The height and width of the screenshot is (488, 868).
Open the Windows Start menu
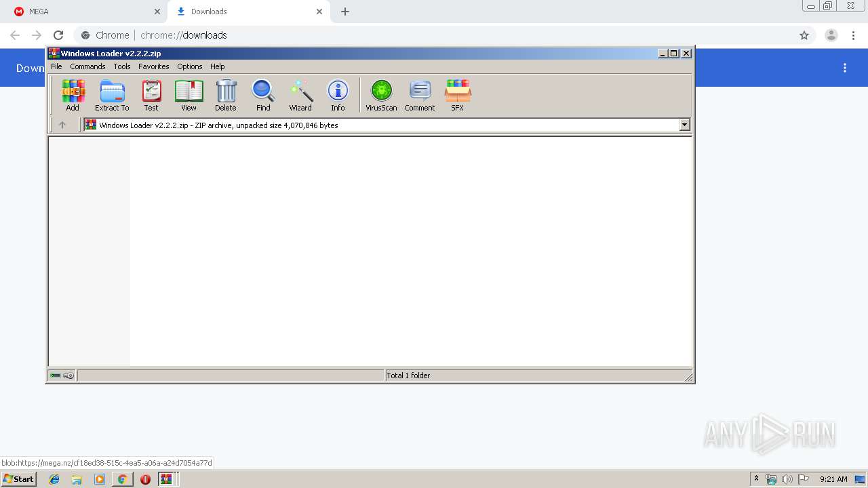coord(18,479)
